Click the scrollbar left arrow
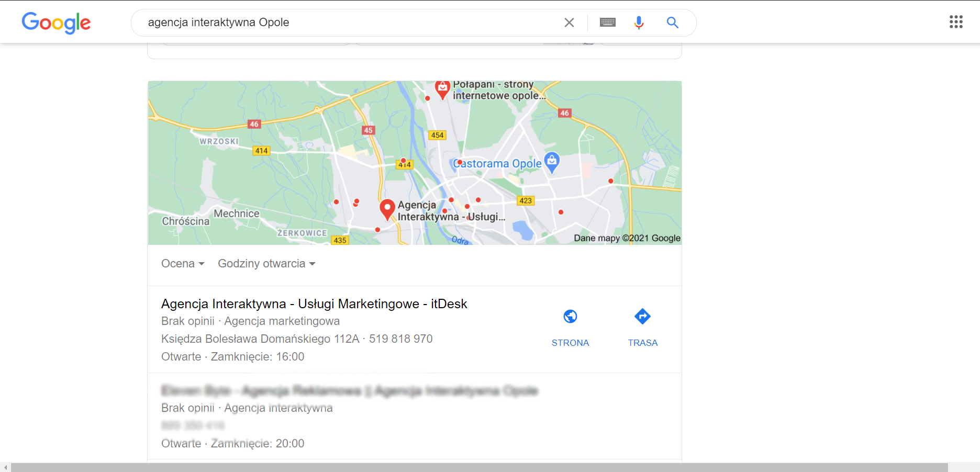This screenshot has width=980, height=472. point(5,467)
